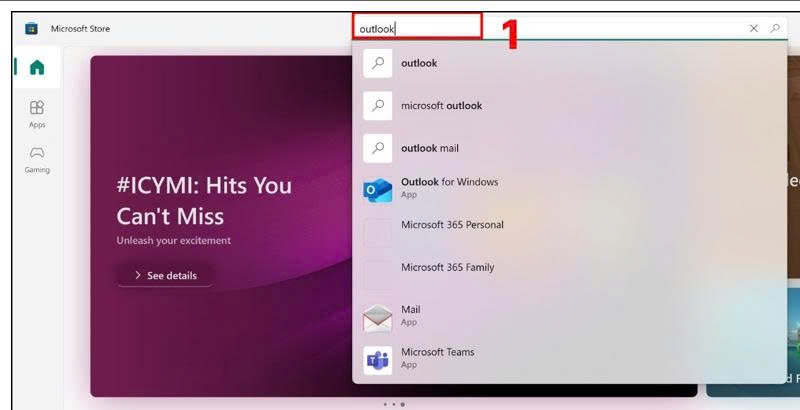Open the 'Outlook for Windows' result
Viewport: 800px width, 410px height.
coord(449,182)
